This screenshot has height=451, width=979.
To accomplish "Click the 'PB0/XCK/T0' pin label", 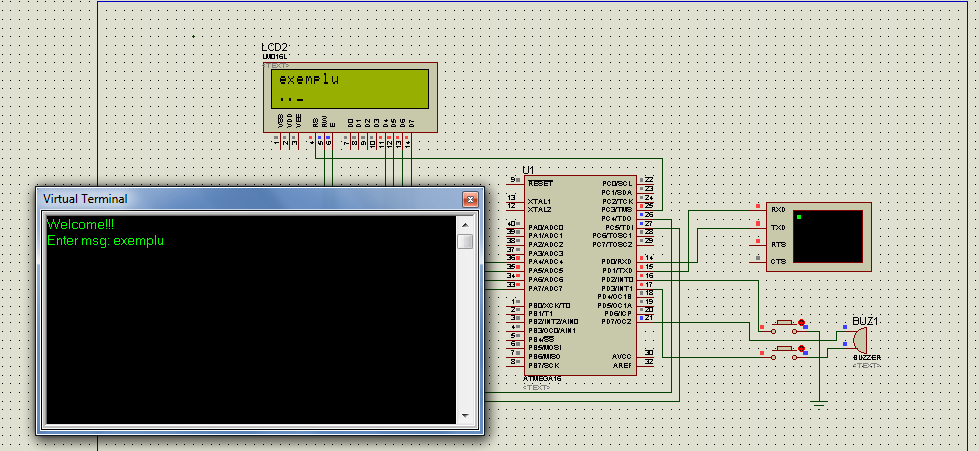I will tap(549, 305).
